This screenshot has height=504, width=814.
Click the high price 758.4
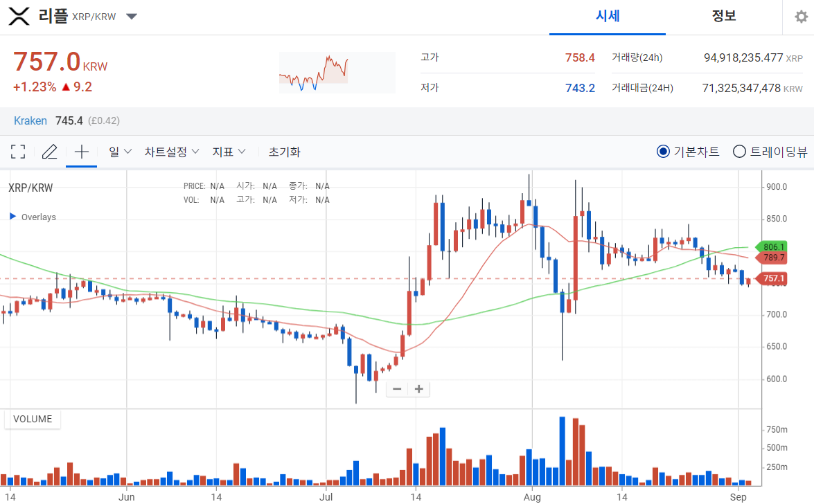580,57
